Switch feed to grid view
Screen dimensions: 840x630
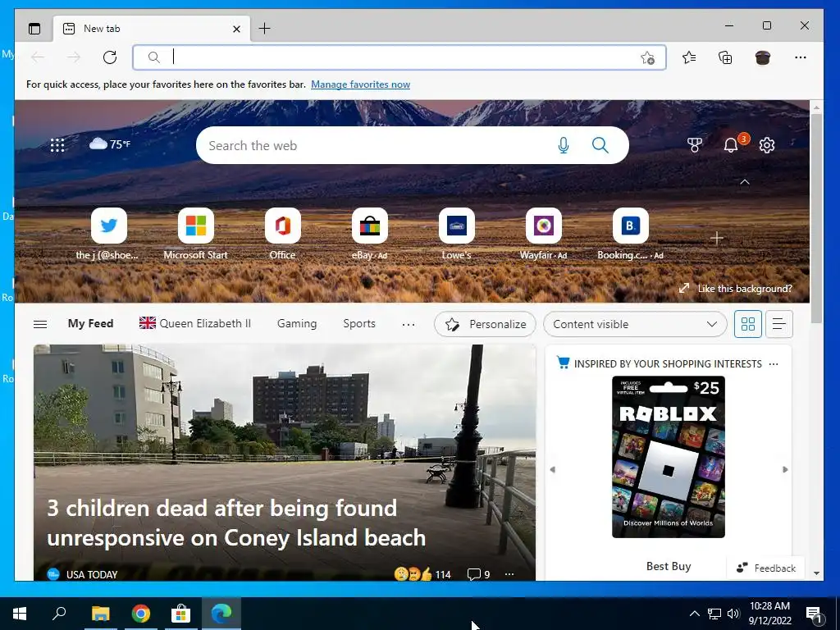[748, 324]
